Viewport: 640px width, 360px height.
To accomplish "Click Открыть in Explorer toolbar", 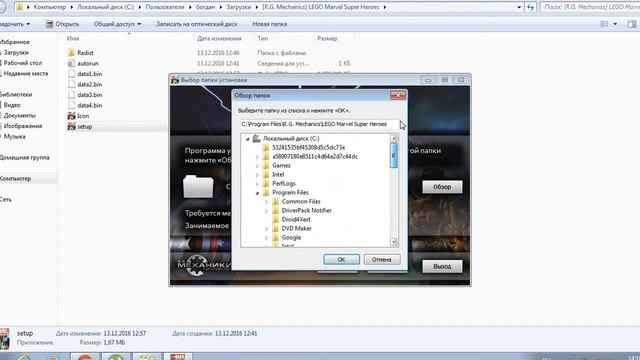I will 62,24.
